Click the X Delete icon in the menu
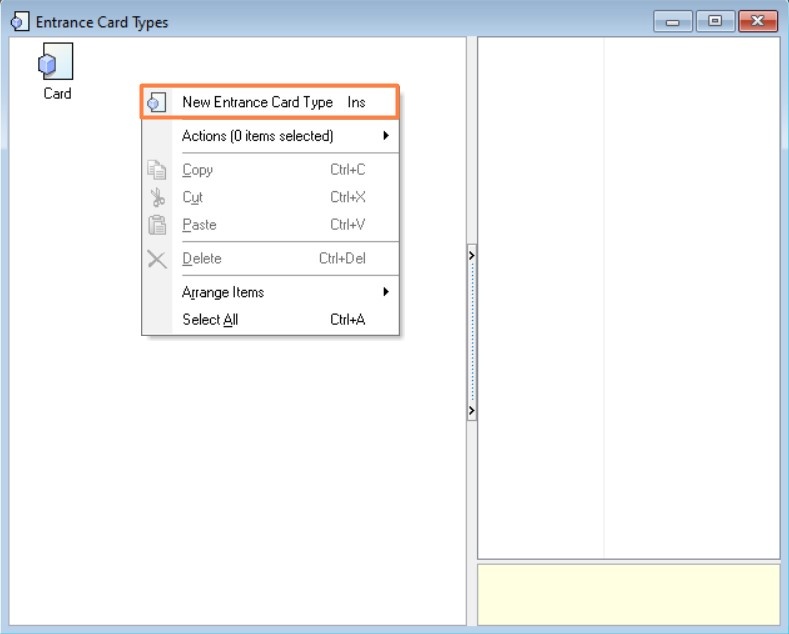This screenshot has width=789, height=634. [x=156, y=259]
